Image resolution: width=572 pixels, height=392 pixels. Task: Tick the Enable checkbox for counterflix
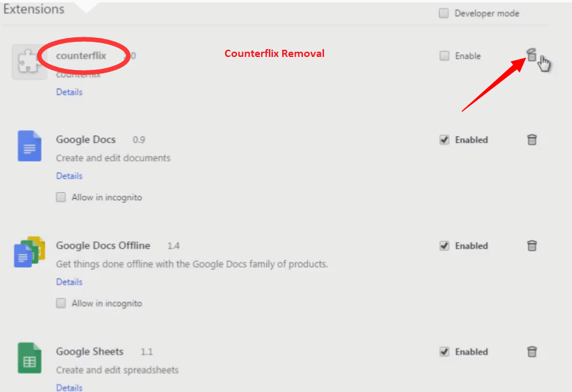(444, 56)
